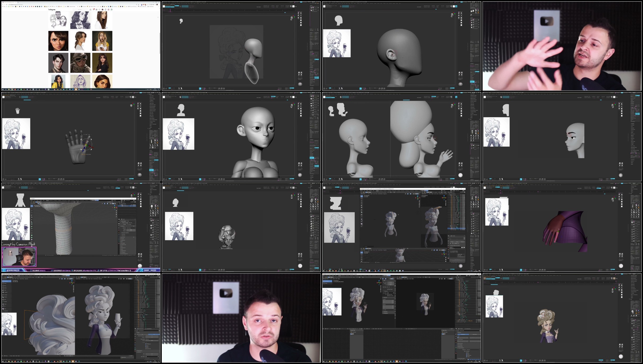Click Windows Start button below Instagram page
The height and width of the screenshot is (364, 643).
coord(3,89)
